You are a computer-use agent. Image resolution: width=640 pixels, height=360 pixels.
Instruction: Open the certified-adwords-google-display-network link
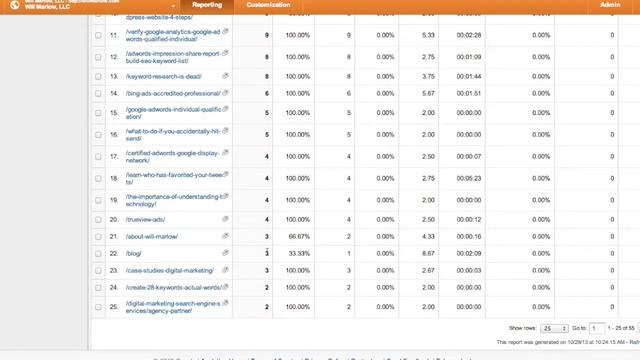tap(172, 157)
